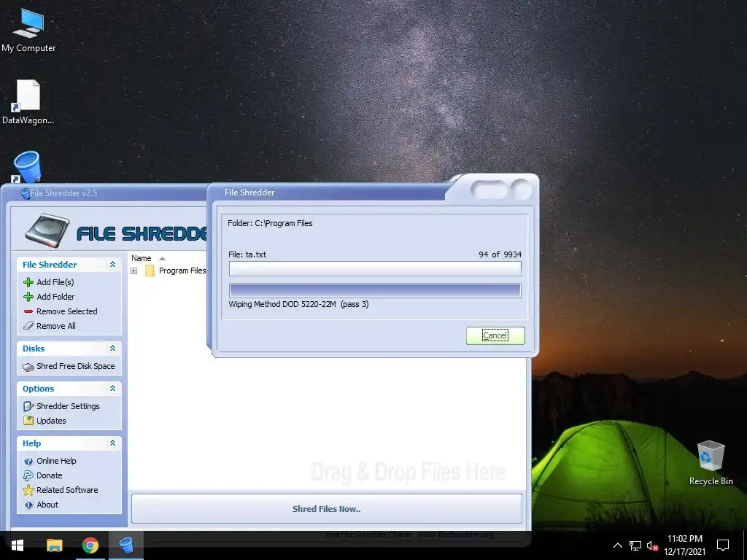
Task: Click the muted volume tray icon
Action: pyautogui.click(x=652, y=545)
